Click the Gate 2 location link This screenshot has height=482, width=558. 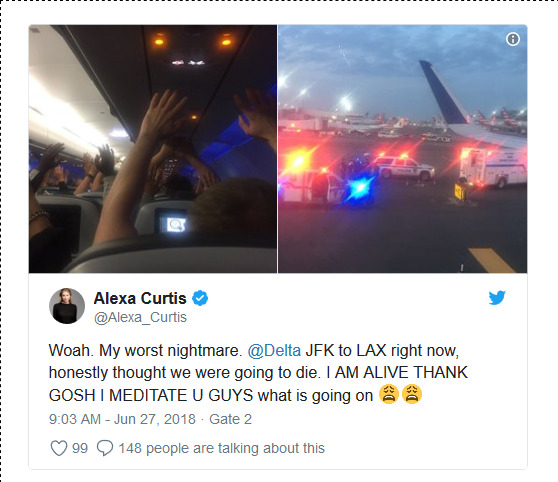click(x=230, y=419)
